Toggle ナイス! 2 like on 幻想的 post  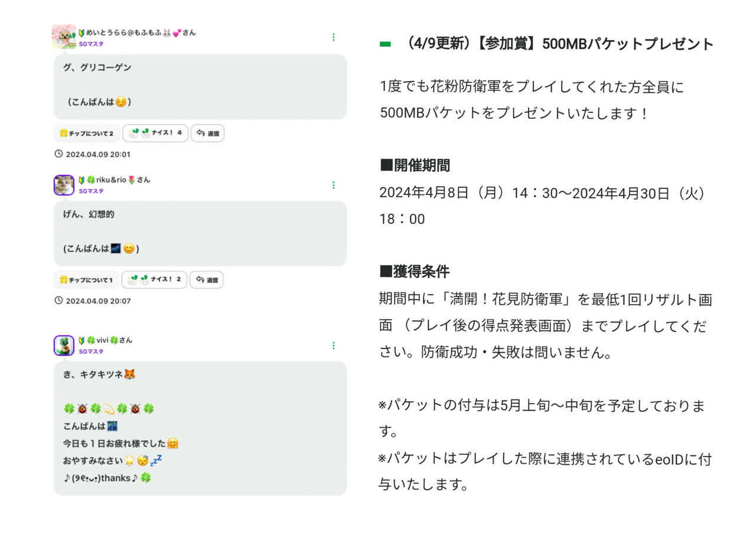coord(155,280)
